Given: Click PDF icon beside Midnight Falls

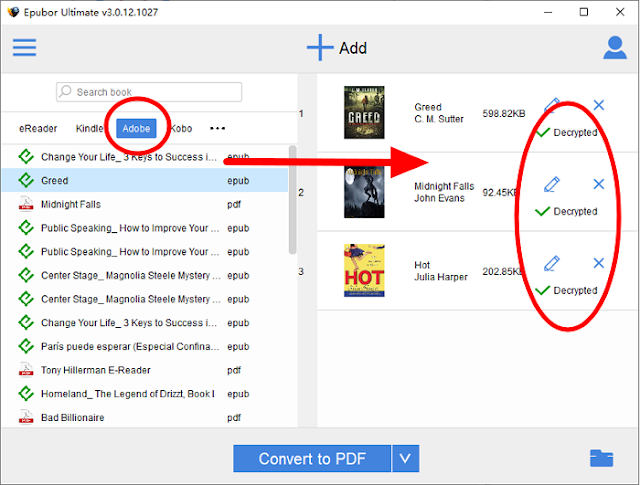Looking at the screenshot, I should point(26,204).
